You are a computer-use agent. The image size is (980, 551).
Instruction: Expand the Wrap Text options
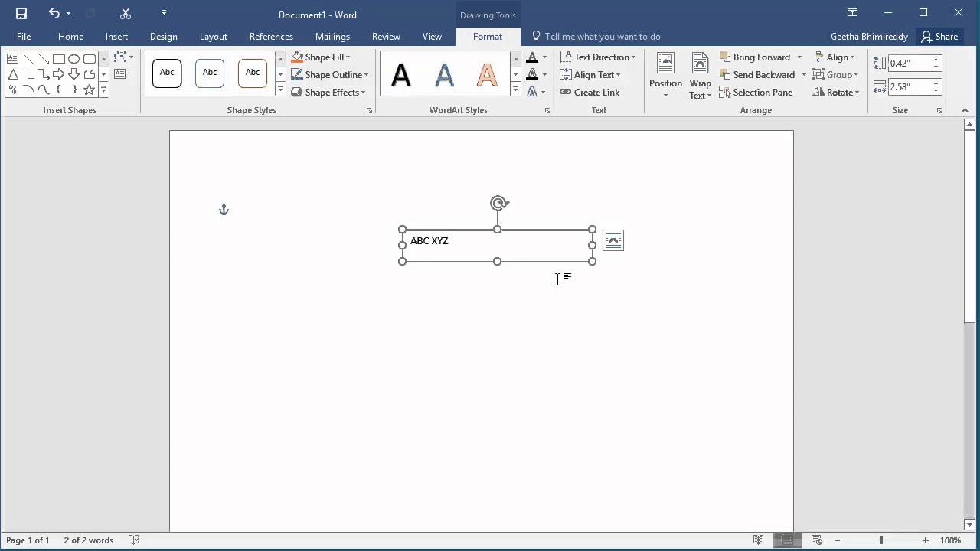(x=700, y=77)
